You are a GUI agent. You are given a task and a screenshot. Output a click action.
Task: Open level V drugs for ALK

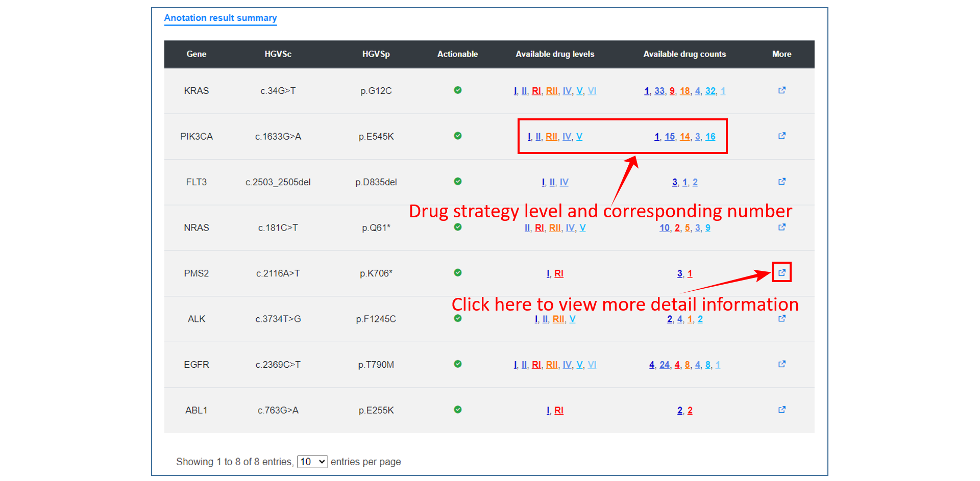tap(573, 319)
